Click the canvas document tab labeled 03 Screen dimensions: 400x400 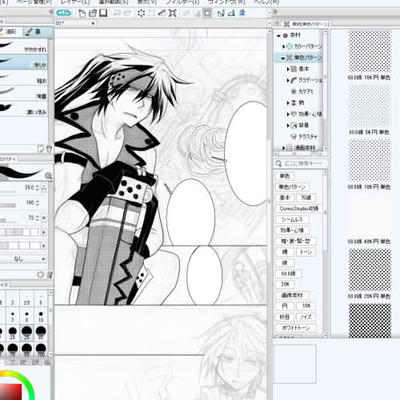(76, 23)
